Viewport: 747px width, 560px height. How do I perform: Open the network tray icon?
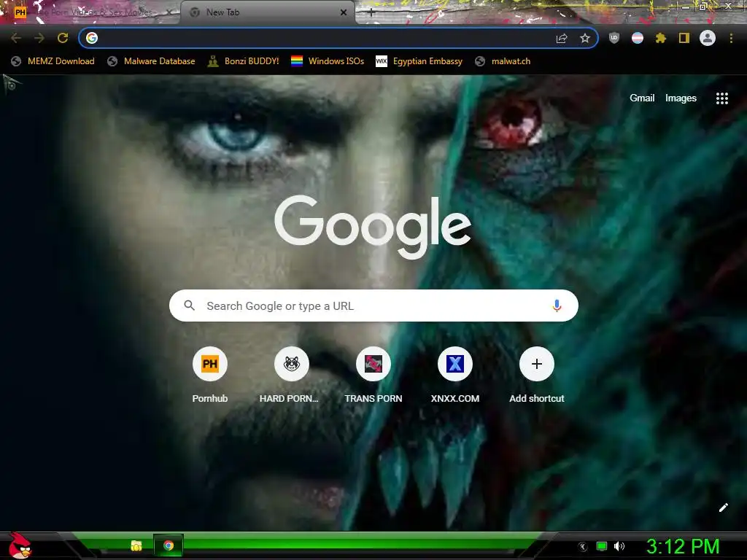[602, 546]
